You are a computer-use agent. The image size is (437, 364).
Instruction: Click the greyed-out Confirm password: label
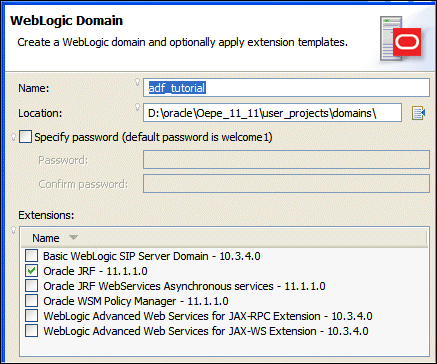83,184
